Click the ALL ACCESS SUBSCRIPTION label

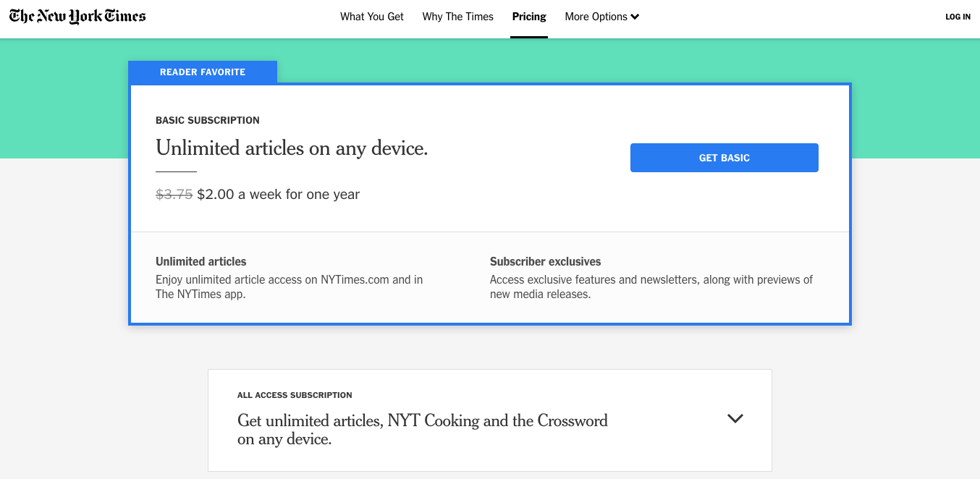[x=295, y=395]
